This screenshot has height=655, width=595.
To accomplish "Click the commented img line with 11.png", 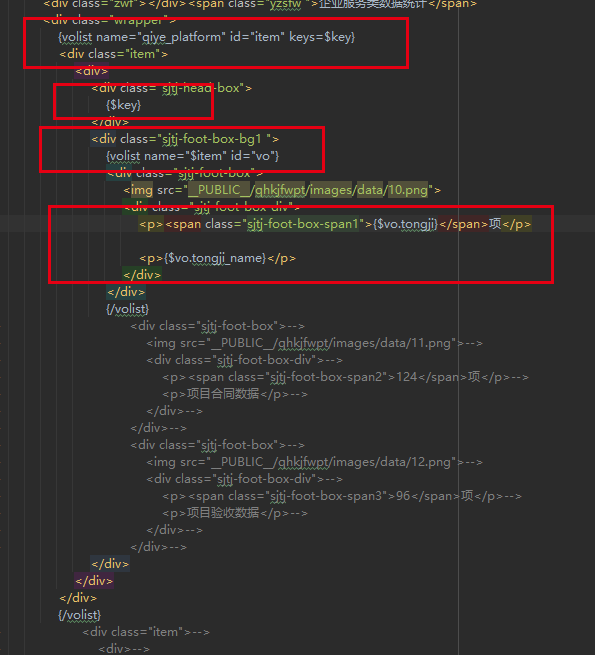I will (314, 343).
